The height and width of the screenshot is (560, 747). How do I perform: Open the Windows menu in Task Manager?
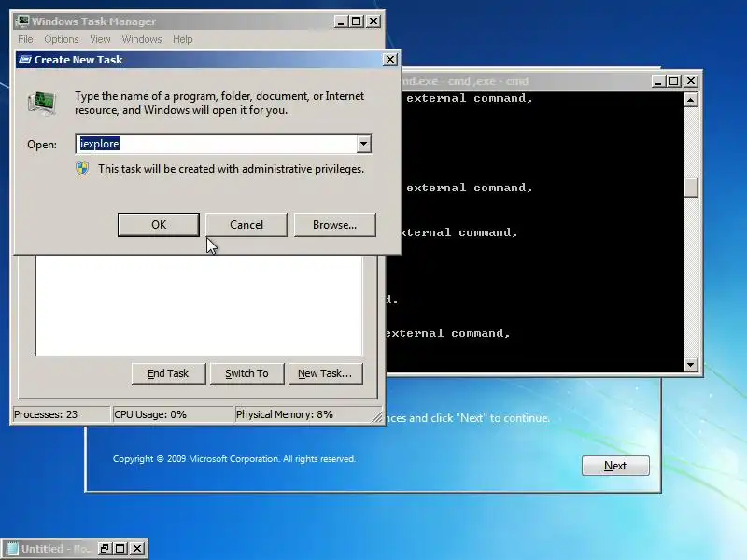pos(142,39)
